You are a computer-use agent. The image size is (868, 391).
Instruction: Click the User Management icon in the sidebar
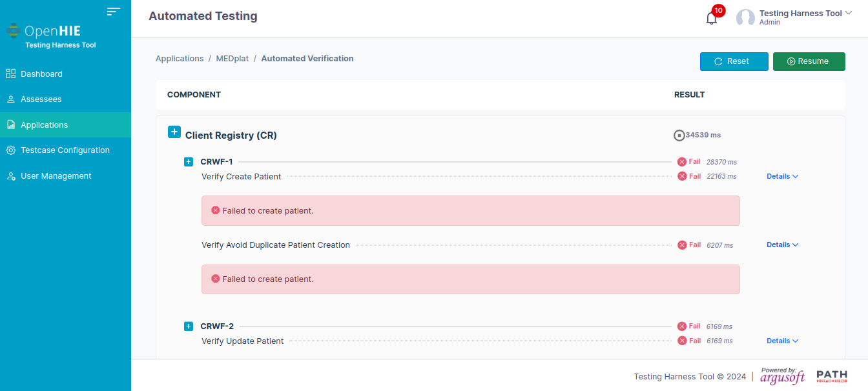[10, 176]
